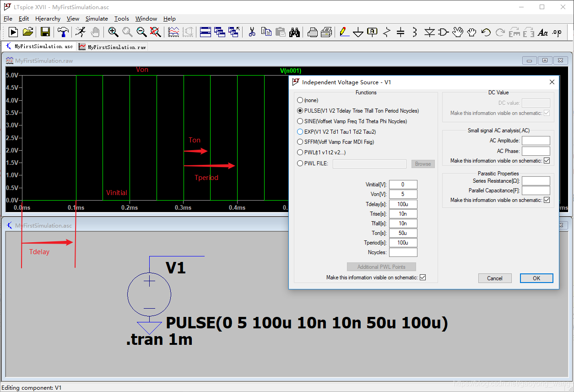Click the zoom full extents icon
The height and width of the screenshot is (392, 574).
(x=156, y=32)
